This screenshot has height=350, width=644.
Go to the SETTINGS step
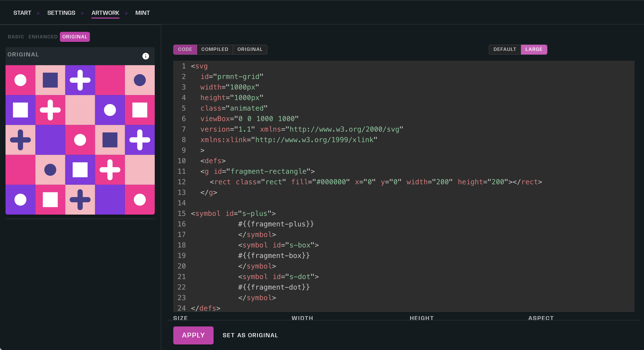click(x=61, y=13)
